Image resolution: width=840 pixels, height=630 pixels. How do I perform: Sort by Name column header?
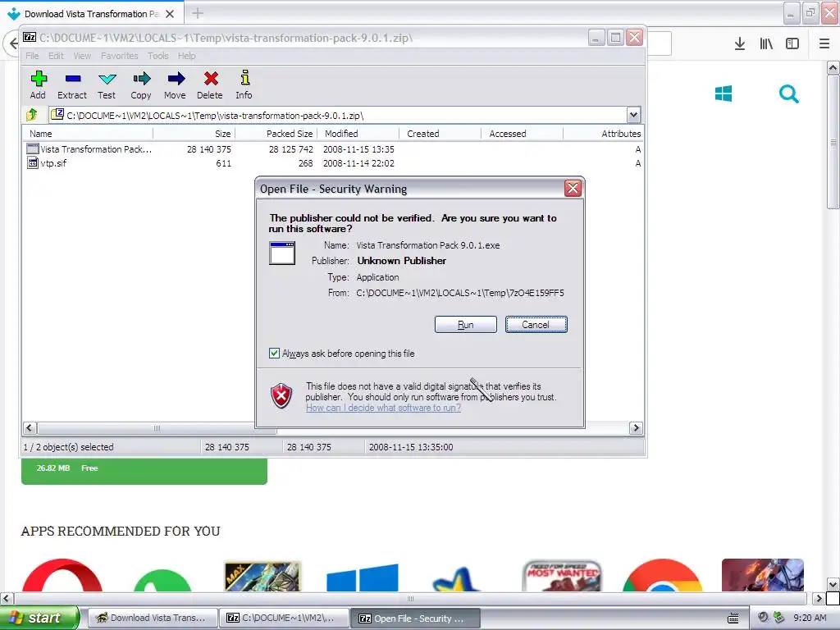[x=88, y=134]
